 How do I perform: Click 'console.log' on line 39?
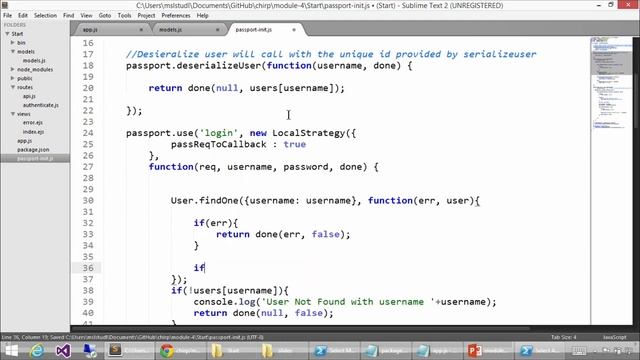224,302
